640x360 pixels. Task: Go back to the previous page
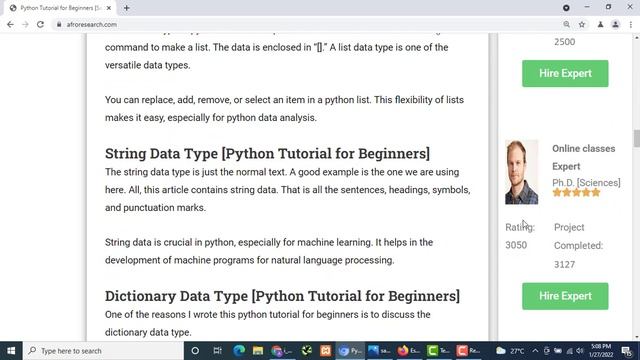tap(10, 24)
